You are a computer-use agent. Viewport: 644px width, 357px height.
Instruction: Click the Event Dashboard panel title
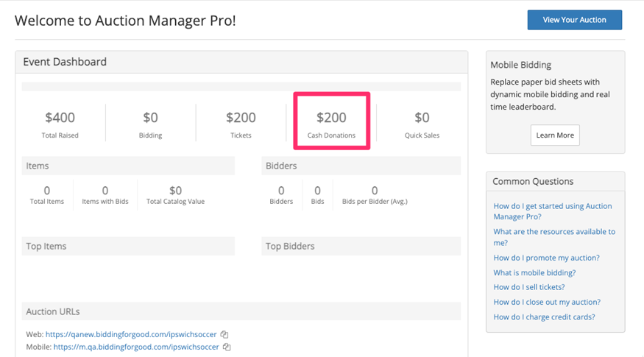coord(65,62)
